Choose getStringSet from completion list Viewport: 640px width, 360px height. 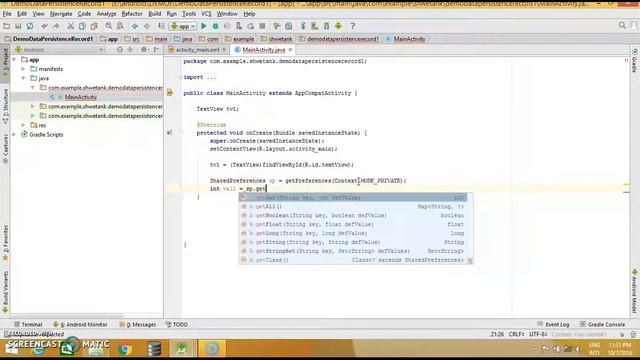point(353,251)
